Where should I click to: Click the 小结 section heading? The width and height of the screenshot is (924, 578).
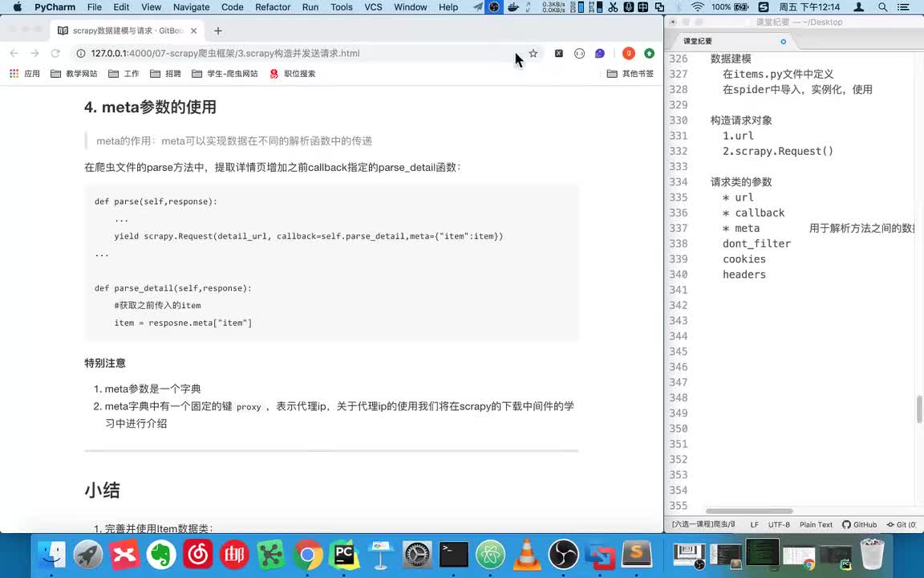(102, 490)
